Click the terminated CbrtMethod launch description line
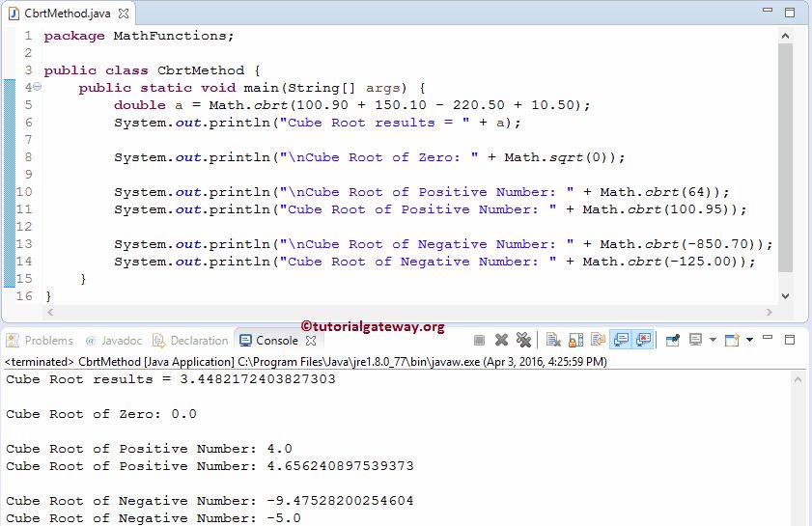This screenshot has height=526, width=812. pos(306,361)
